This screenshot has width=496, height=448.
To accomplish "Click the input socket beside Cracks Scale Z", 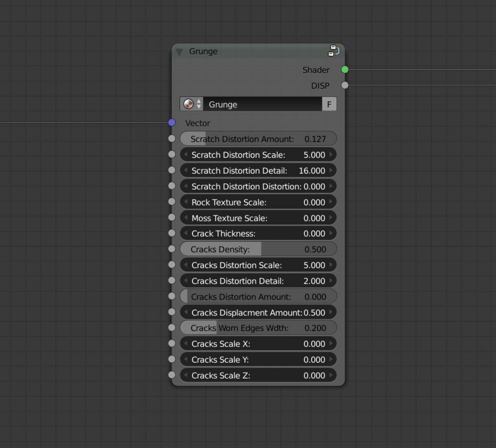I will (171, 374).
